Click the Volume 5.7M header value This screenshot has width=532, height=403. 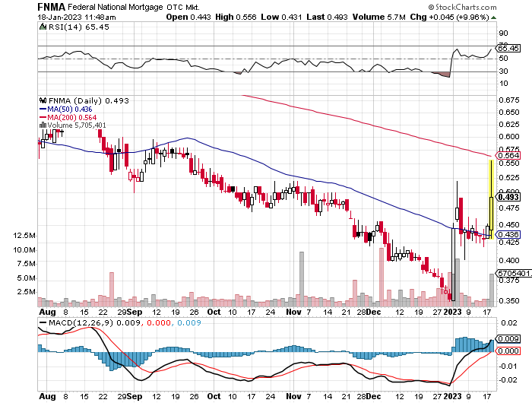pos(379,17)
